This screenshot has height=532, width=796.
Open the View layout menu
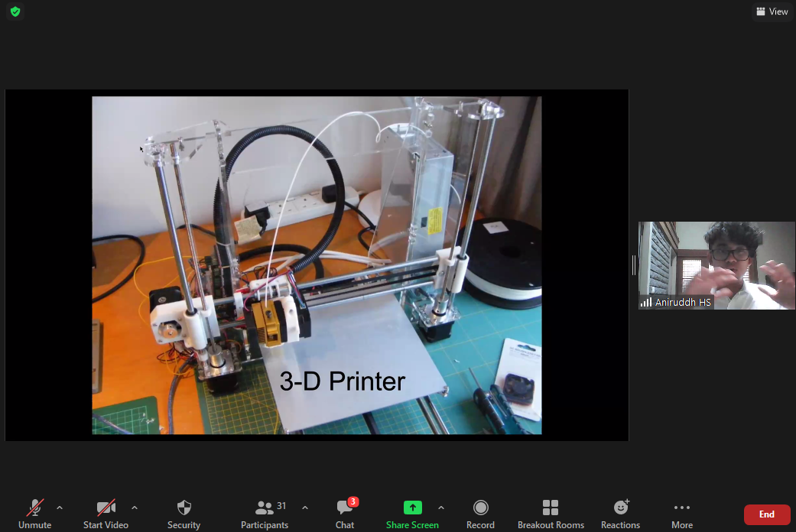point(772,11)
